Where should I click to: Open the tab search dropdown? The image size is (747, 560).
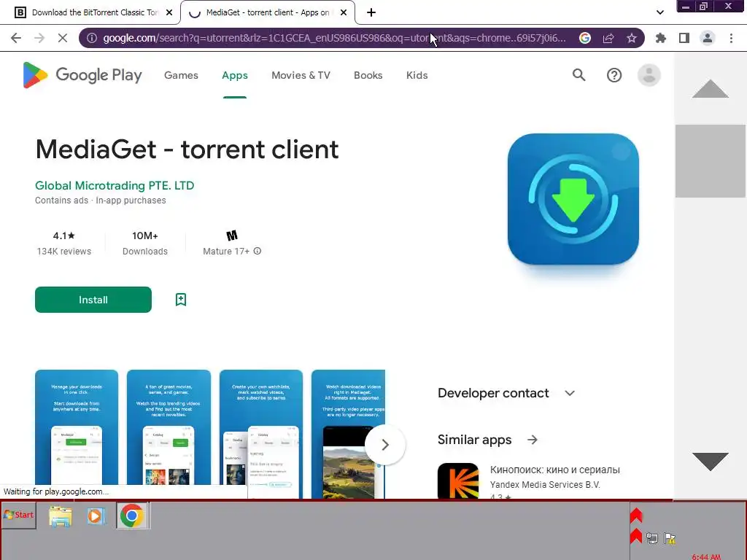tap(659, 12)
